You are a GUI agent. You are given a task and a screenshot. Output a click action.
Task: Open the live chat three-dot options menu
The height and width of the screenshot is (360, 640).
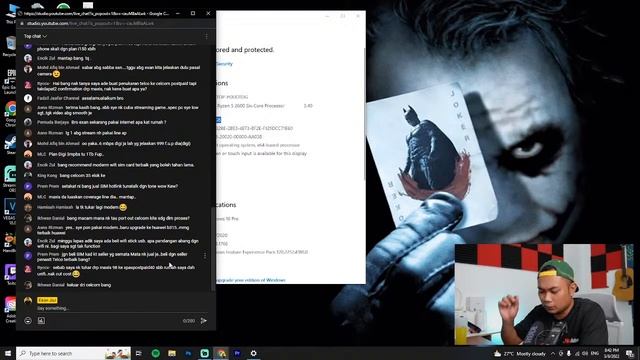click(x=206, y=36)
